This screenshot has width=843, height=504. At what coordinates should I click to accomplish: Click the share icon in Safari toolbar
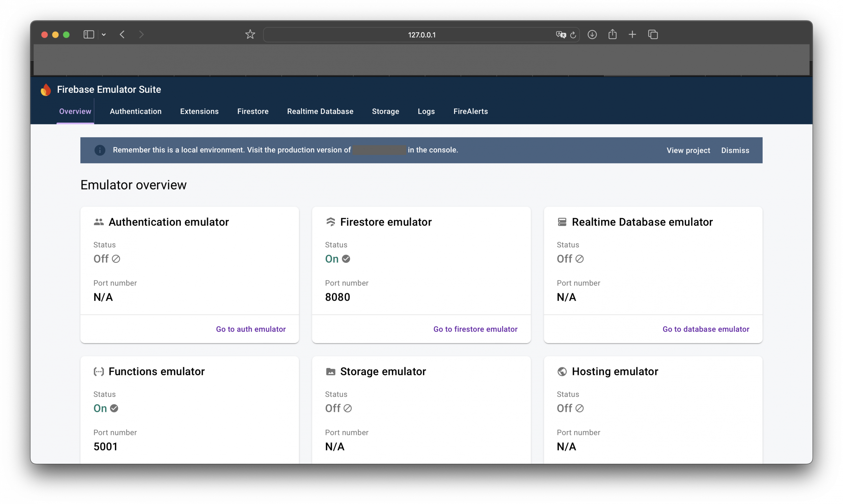click(x=612, y=34)
